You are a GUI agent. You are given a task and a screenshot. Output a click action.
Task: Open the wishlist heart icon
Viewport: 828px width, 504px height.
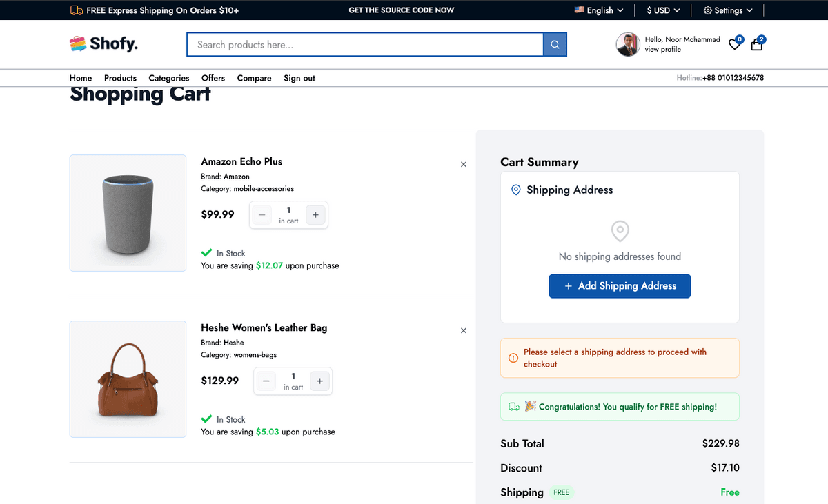734,45
